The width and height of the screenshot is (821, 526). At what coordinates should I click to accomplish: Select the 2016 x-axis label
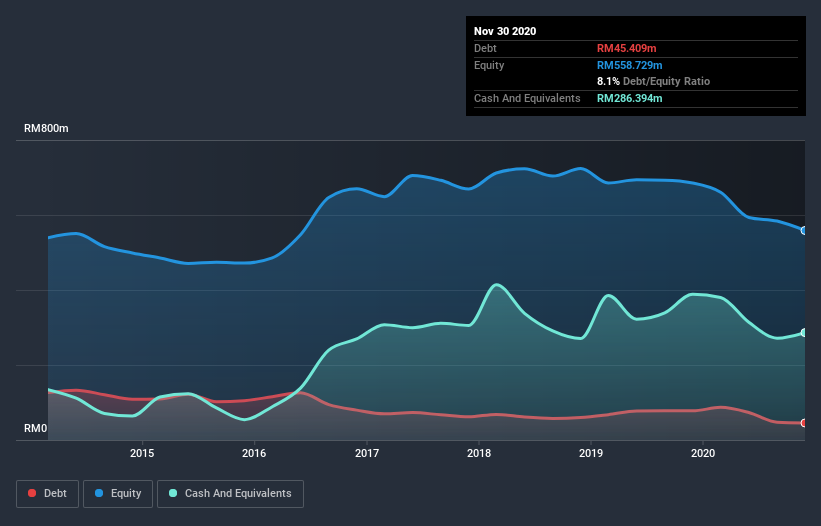[254, 453]
